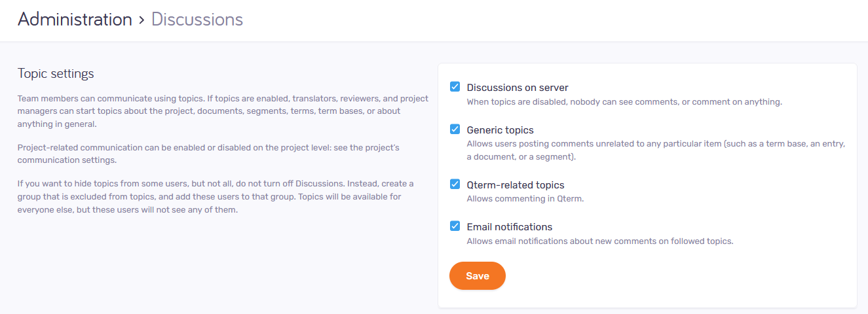Viewport: 868px width, 314px height.
Task: Click the 'Allows commenting in Qterm.' description
Action: click(525, 199)
